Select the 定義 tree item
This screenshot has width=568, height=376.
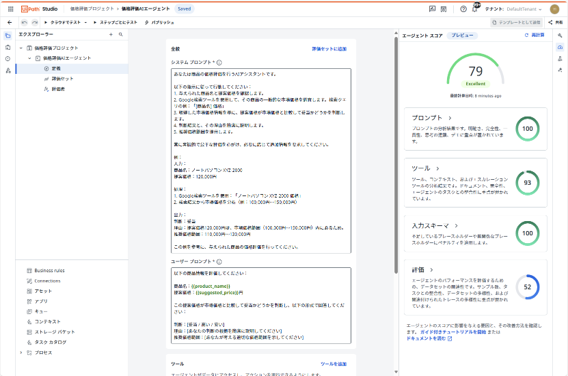tap(72, 68)
